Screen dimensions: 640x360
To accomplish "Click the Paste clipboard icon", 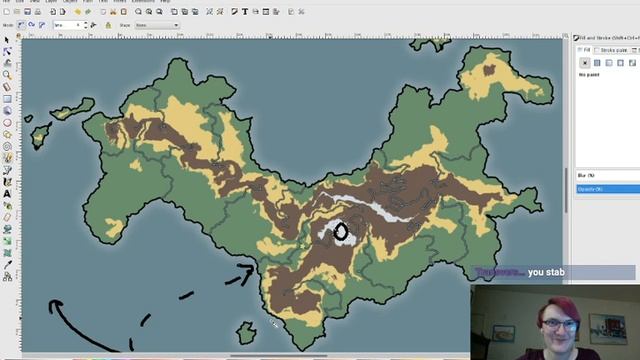I will pos(123,12).
